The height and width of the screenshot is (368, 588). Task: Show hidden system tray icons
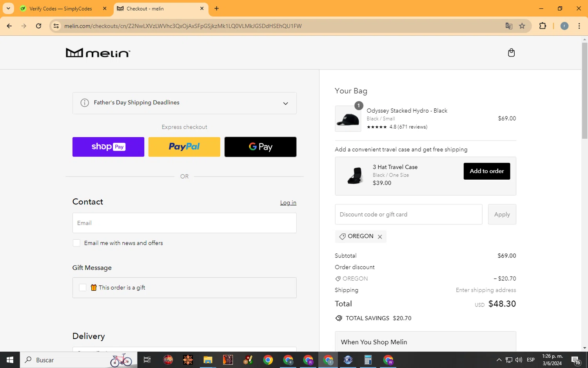tap(499, 360)
